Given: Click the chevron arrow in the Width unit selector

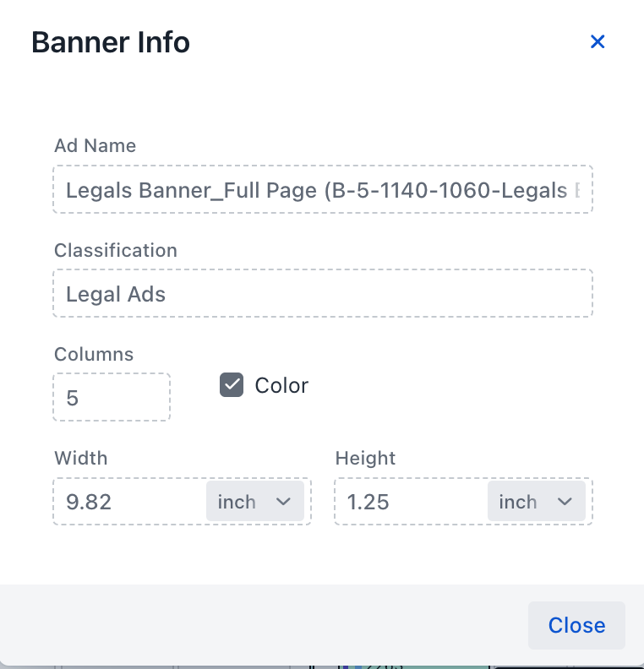Looking at the screenshot, I should 283,502.
